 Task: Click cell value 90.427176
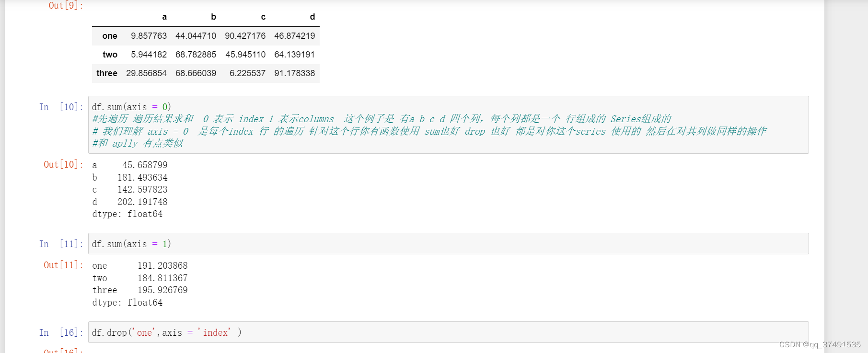click(x=245, y=36)
